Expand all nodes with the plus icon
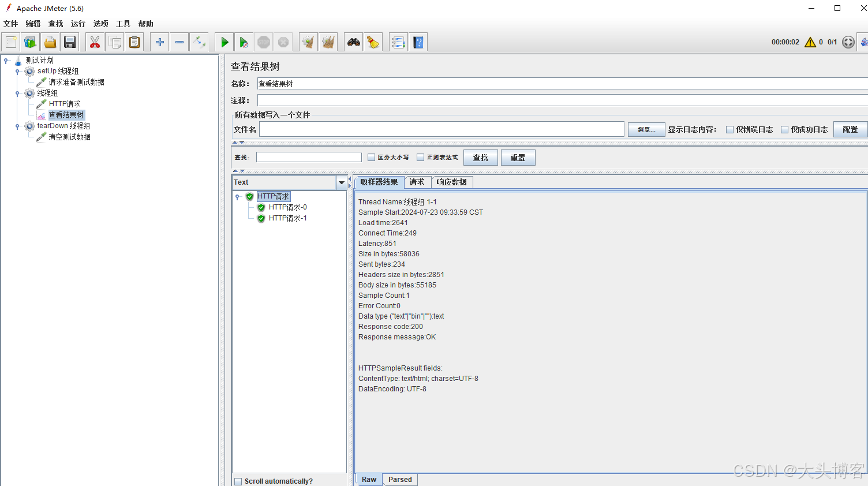Image resolution: width=868 pixels, height=486 pixels. (x=160, y=42)
